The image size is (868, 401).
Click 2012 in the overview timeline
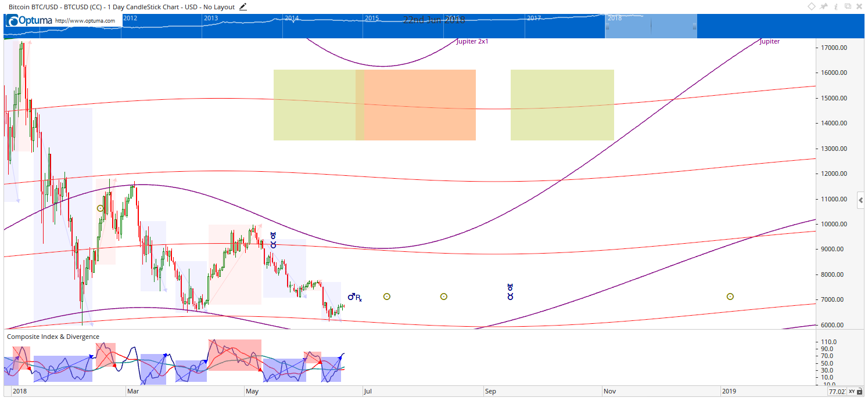pyautogui.click(x=130, y=18)
